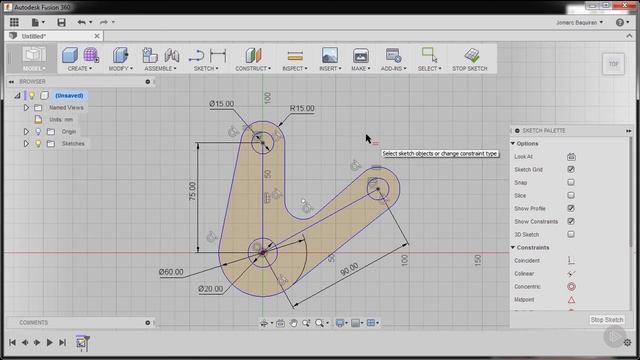Click the Stop Sketch palette button
The width and height of the screenshot is (640, 360).
[607, 320]
